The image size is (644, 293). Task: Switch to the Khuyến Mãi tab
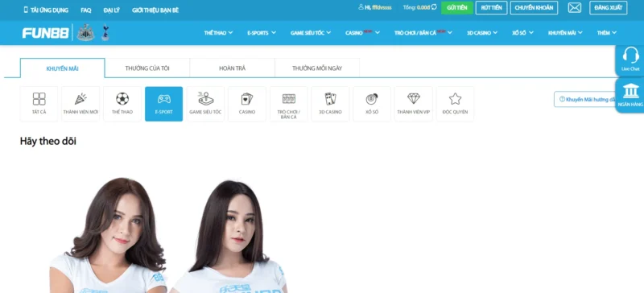(63, 68)
